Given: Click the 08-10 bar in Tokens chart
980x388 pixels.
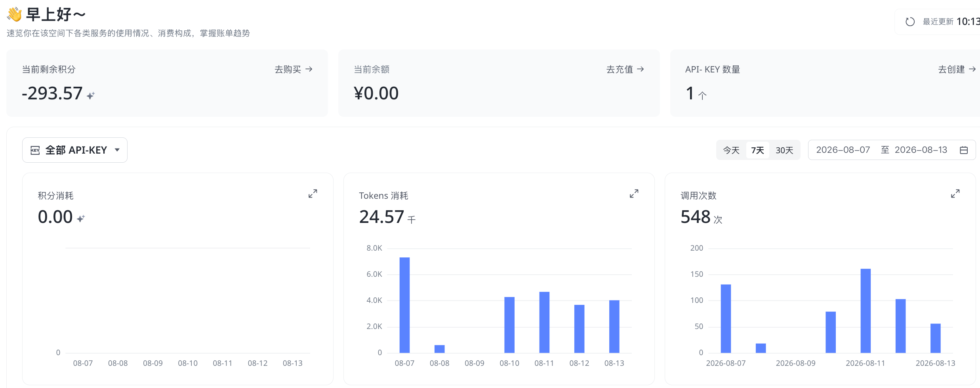Looking at the screenshot, I should [x=509, y=325].
